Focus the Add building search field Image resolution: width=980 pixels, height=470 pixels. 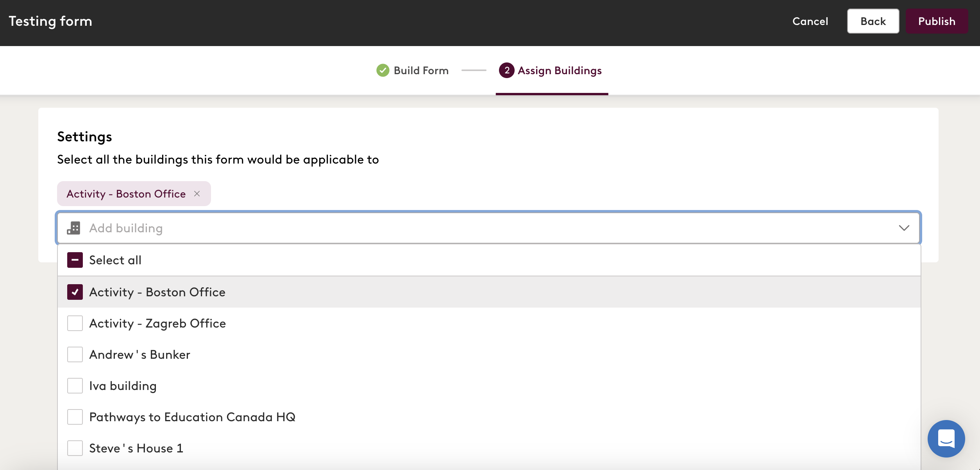(488, 228)
